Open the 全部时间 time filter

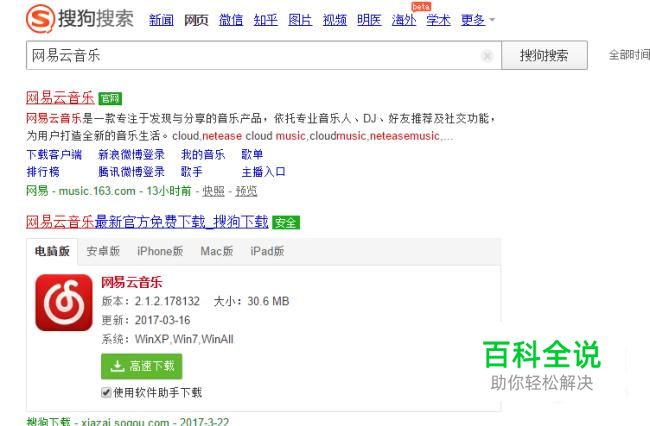pyautogui.click(x=629, y=55)
